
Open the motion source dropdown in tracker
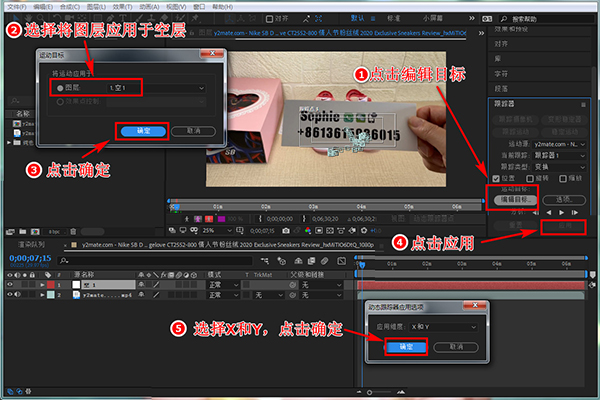point(560,144)
